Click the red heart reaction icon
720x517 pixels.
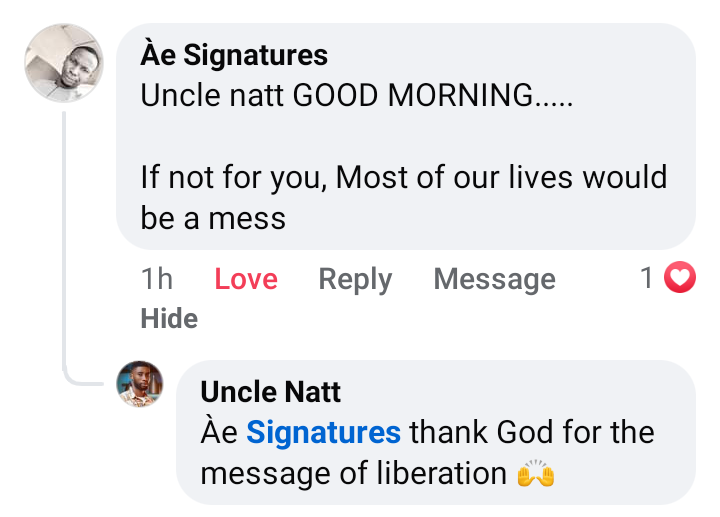pos(680,278)
